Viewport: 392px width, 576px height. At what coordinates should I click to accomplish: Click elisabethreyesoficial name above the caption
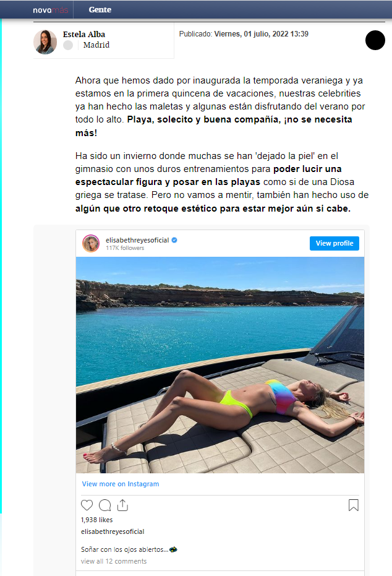tap(113, 531)
